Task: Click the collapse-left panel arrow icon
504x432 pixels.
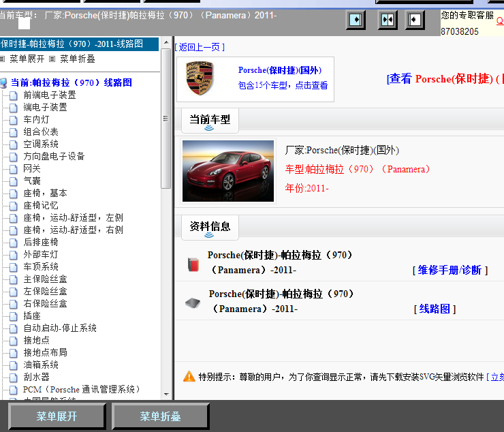Action: point(415,20)
